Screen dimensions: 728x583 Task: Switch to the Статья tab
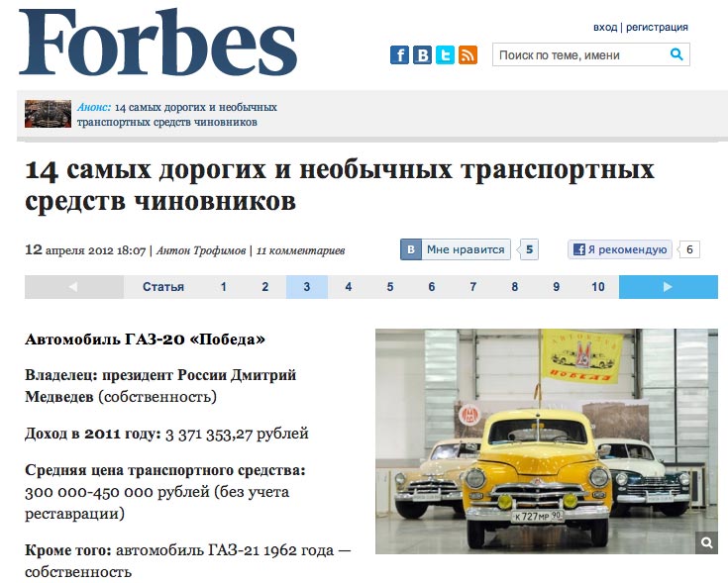(163, 287)
